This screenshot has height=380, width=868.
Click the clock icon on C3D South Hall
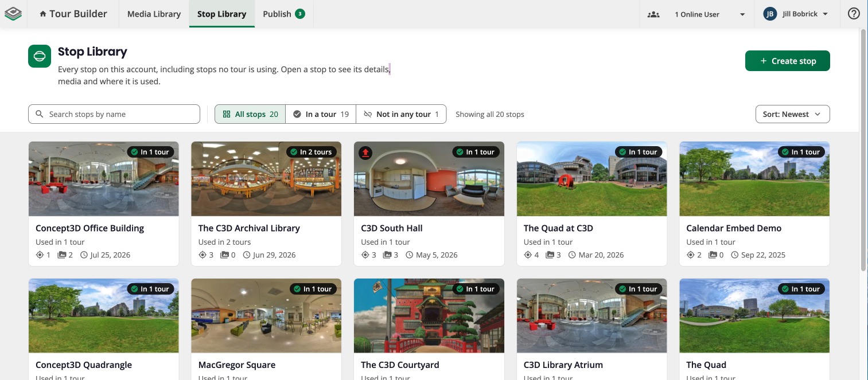tap(410, 255)
